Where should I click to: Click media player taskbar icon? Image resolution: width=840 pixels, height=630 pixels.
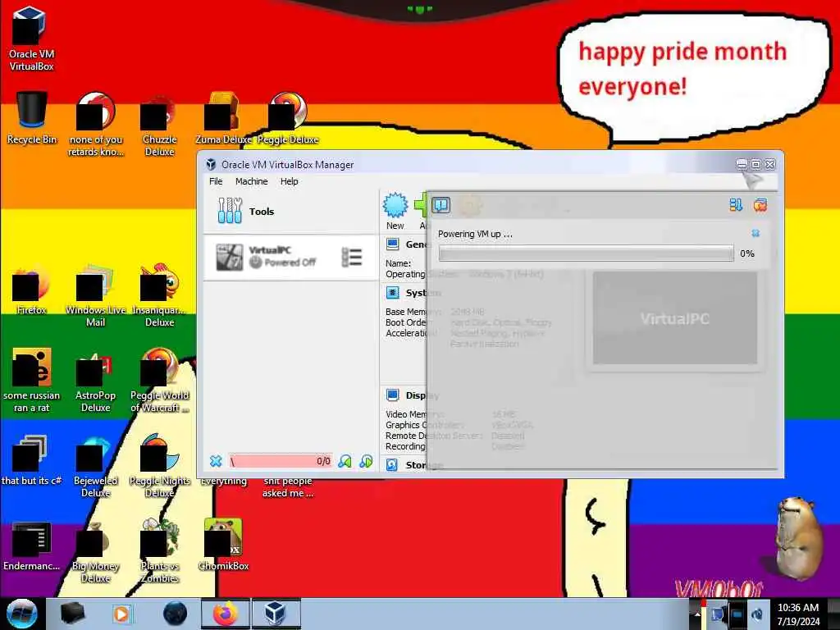pyautogui.click(x=121, y=614)
